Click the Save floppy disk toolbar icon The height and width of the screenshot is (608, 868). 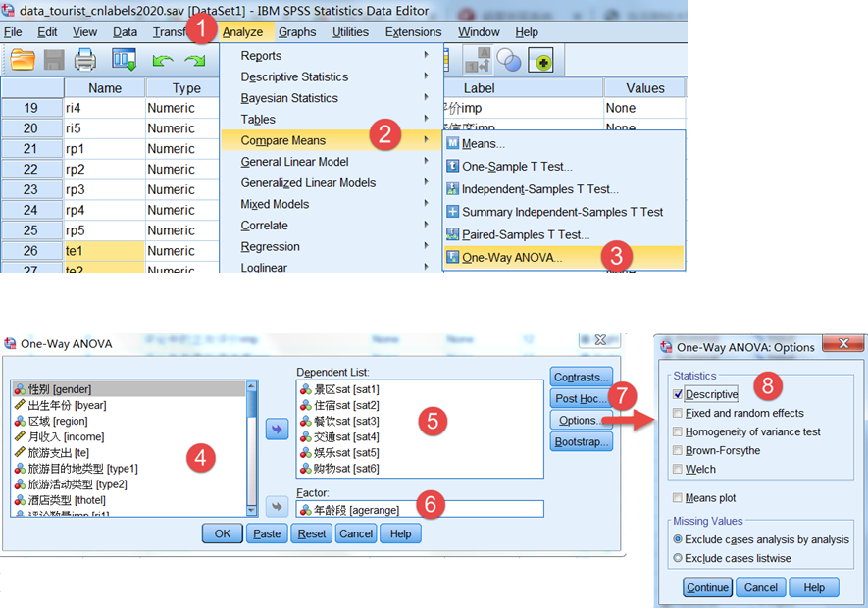coord(54,59)
